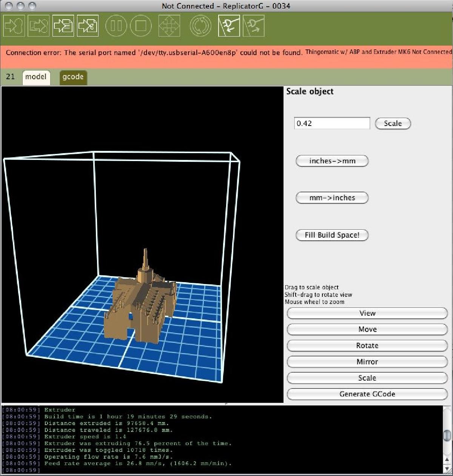Screen dimensions: 453x476
Task: Click the Scale button beside the input
Action: 393,123
